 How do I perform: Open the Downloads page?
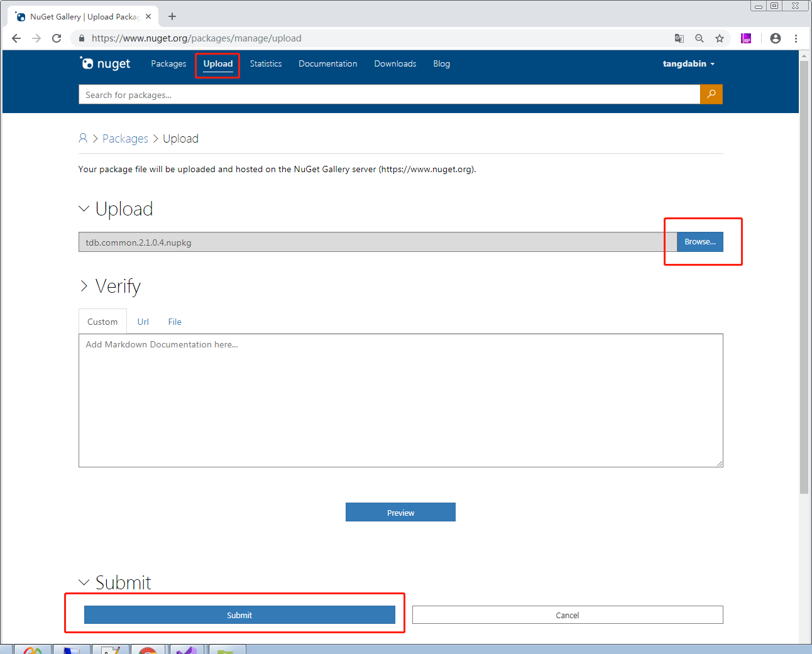coord(395,63)
